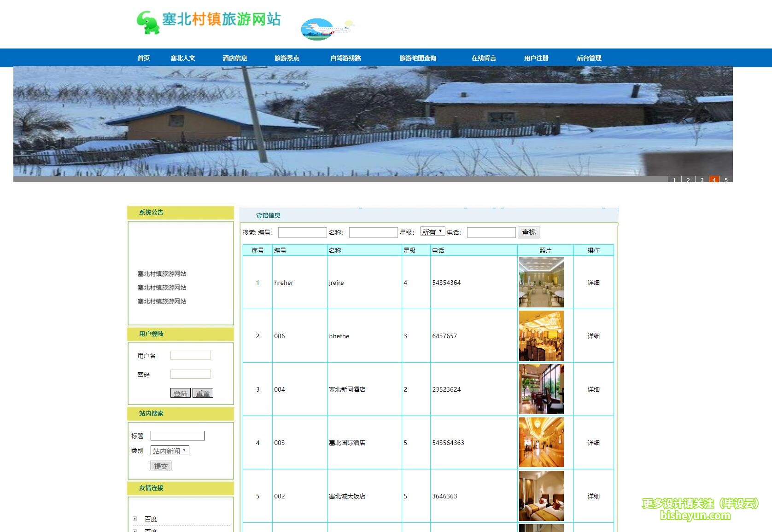Click the 查找 search button
The image size is (772, 532).
point(528,232)
